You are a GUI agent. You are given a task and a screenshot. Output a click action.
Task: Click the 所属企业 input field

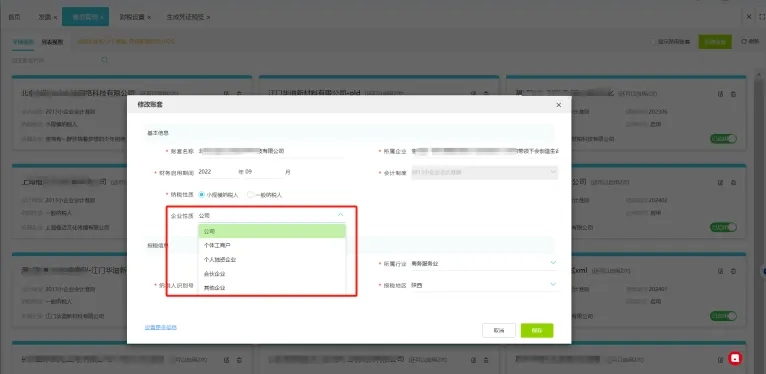pyautogui.click(x=485, y=151)
